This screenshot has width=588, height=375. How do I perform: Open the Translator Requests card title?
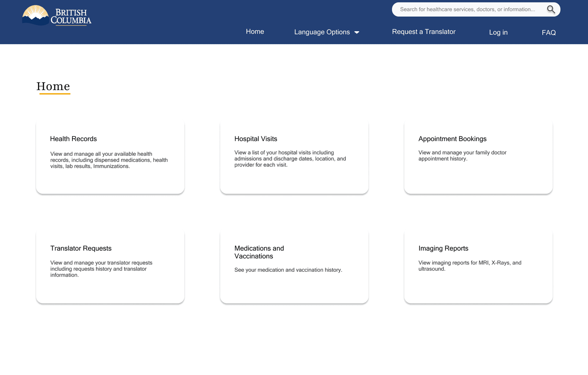coord(81,248)
